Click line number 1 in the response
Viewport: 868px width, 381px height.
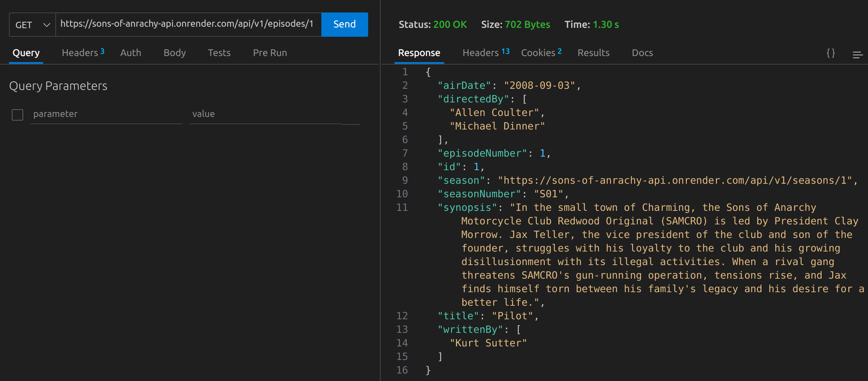(x=405, y=72)
